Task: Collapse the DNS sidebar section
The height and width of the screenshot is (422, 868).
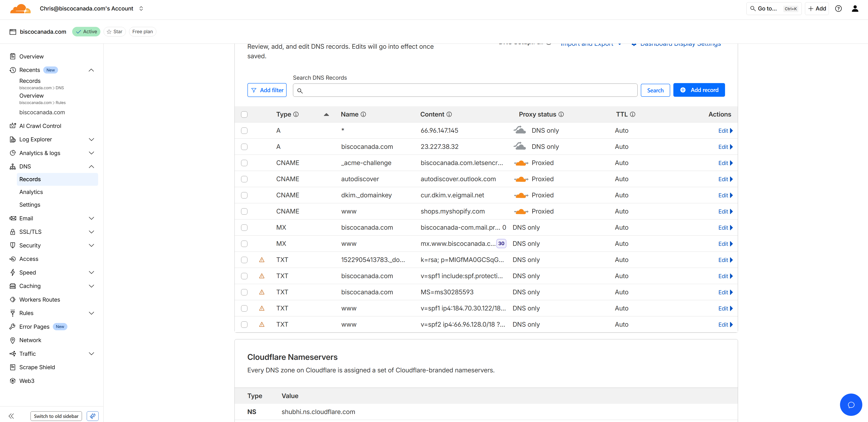Action: [91, 166]
